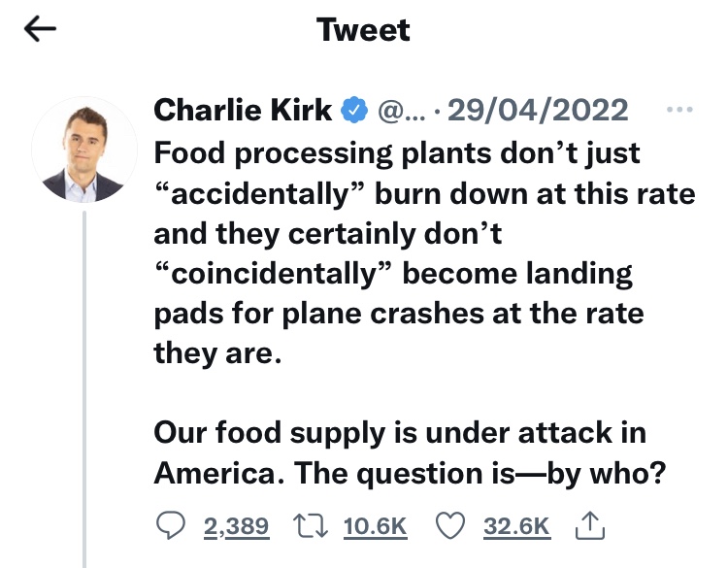Click the vertical thread line below the avatar

point(84,388)
